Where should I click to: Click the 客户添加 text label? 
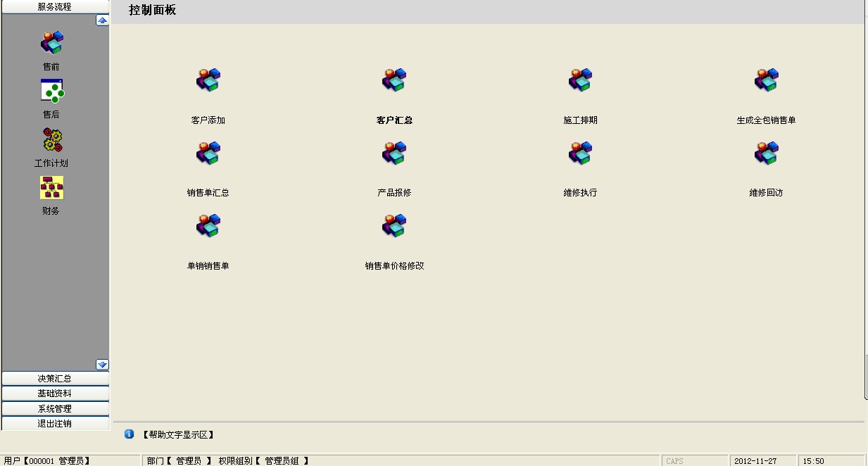pyautogui.click(x=208, y=120)
